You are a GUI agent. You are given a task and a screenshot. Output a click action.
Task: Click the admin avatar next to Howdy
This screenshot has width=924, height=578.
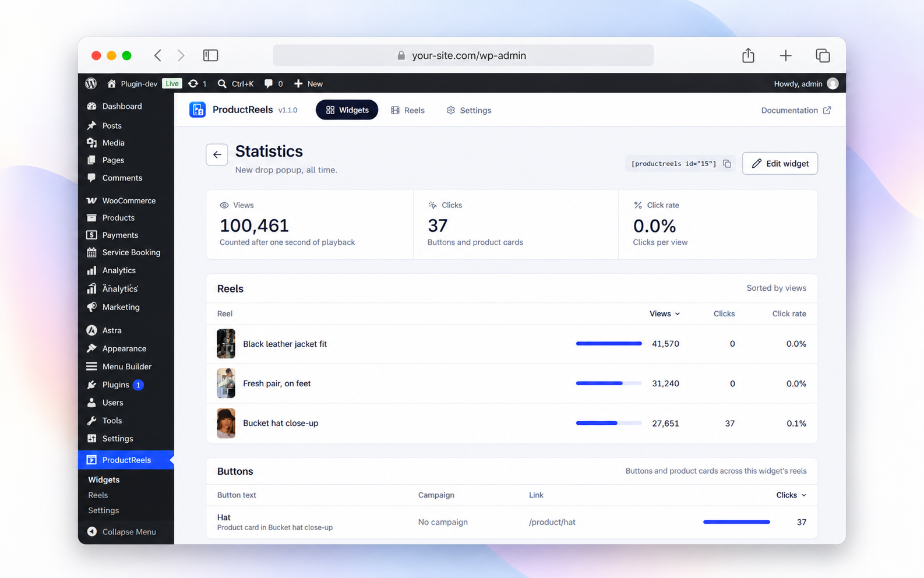[x=833, y=83]
